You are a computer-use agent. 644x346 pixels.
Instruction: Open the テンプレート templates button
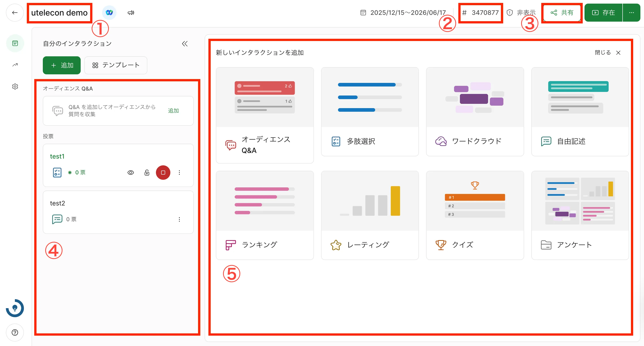116,65
